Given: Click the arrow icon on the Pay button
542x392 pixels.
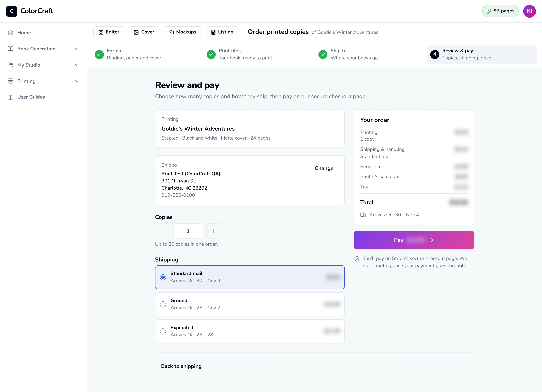Looking at the screenshot, I should coord(431,240).
